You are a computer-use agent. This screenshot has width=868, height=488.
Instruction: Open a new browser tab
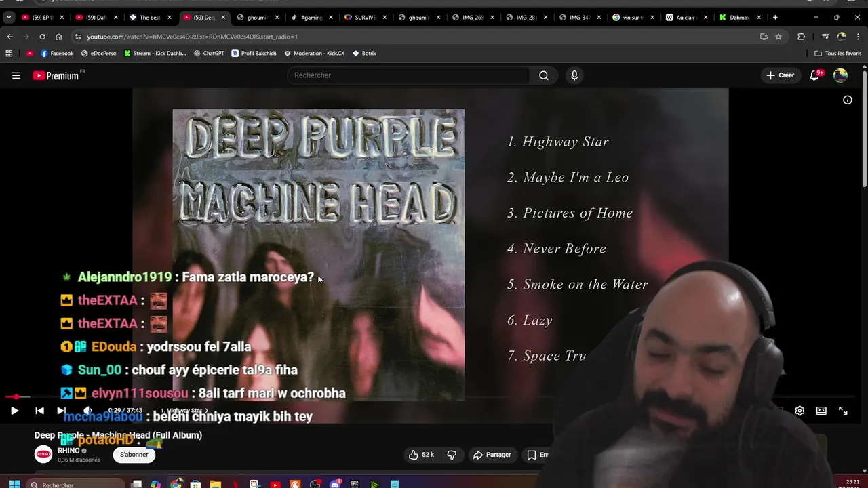pyautogui.click(x=775, y=17)
